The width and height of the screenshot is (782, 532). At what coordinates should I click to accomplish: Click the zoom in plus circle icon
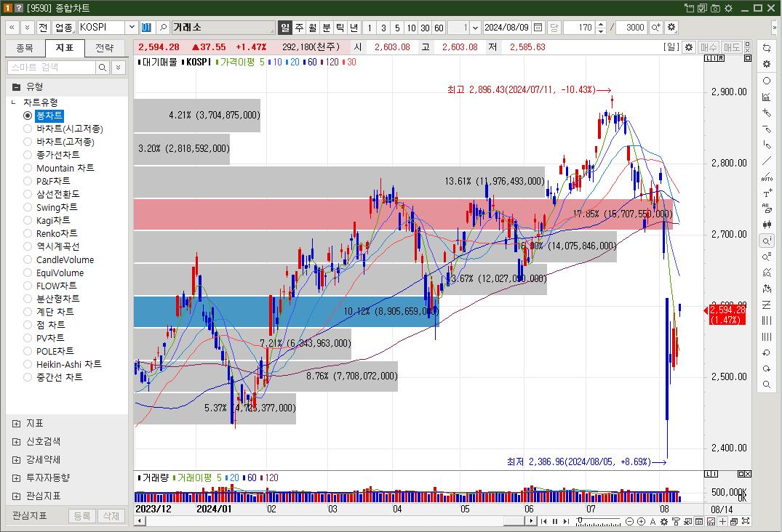pos(642,522)
